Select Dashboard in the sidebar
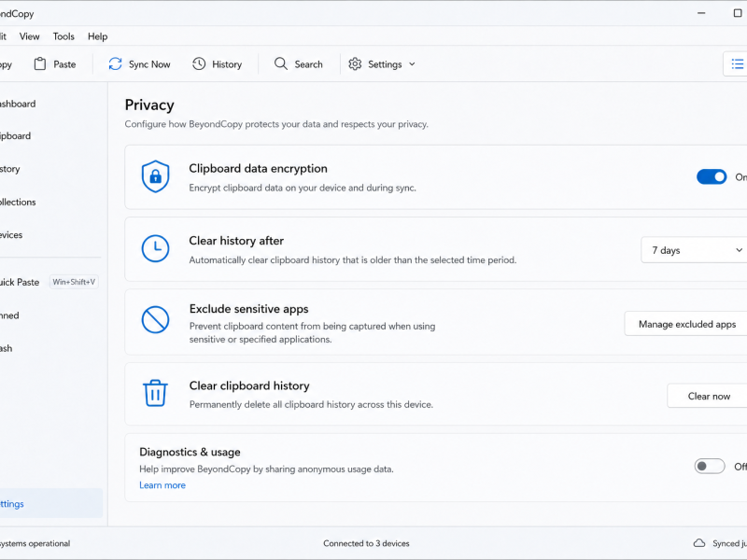This screenshot has height=560, width=747. [x=49, y=104]
